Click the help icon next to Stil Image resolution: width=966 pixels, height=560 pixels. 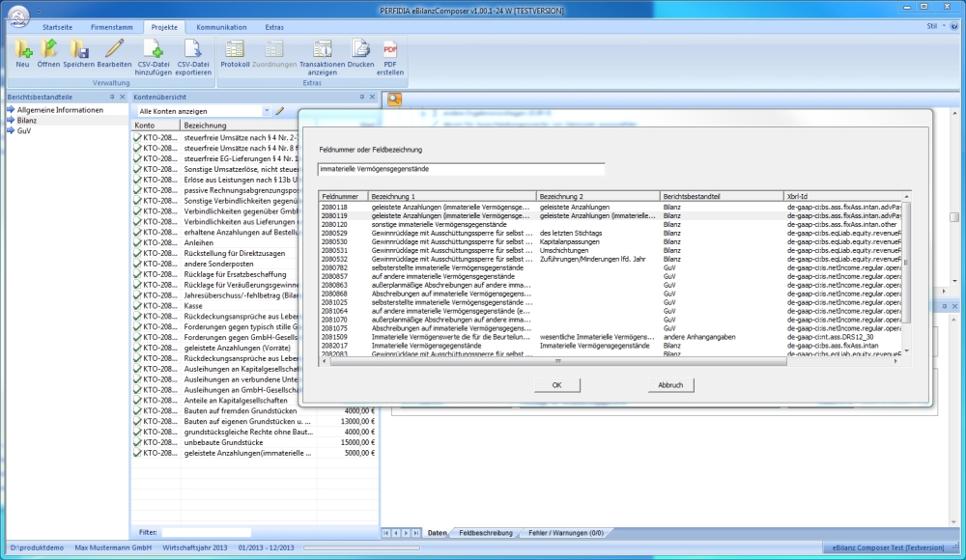(x=954, y=26)
